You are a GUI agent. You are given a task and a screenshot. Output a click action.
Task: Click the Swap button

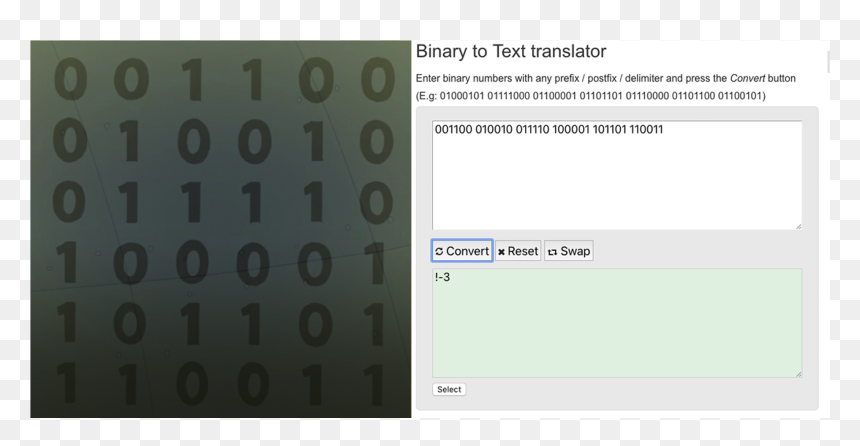click(x=569, y=251)
